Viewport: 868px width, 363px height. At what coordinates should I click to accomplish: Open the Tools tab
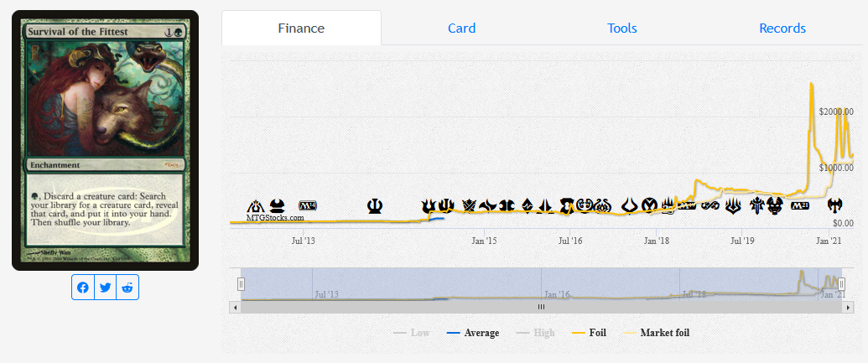point(621,29)
